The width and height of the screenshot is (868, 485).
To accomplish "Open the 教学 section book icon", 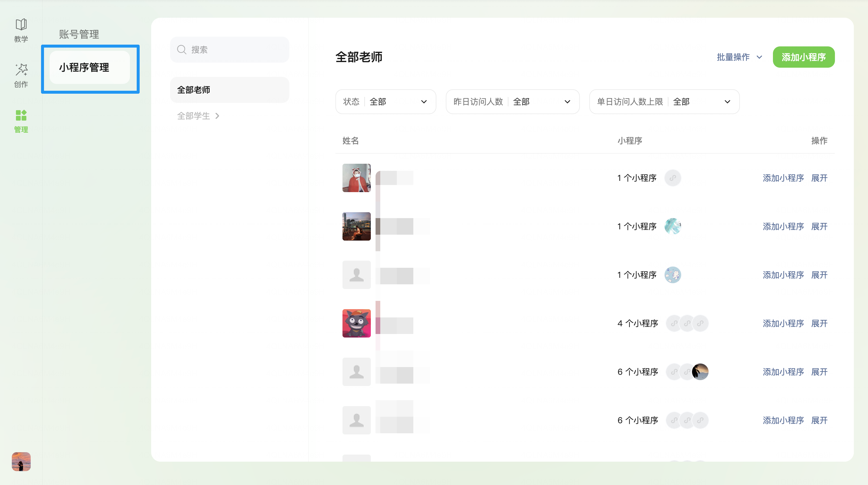I will tap(21, 24).
